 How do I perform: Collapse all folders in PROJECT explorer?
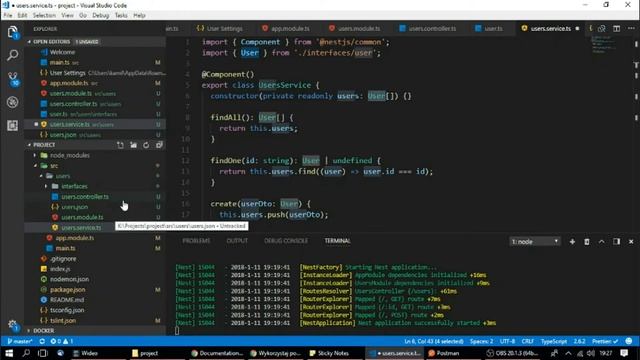coord(159,145)
